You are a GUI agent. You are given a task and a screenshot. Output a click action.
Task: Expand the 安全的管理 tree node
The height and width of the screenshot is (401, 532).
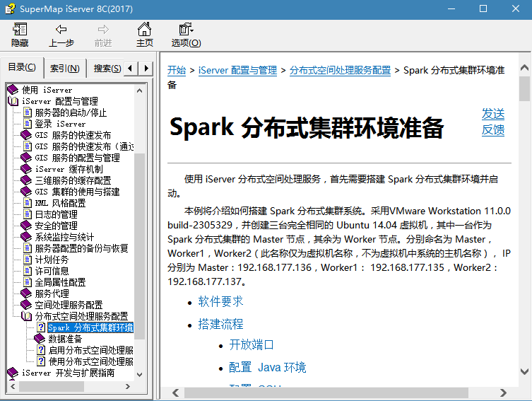pyautogui.click(x=27, y=226)
